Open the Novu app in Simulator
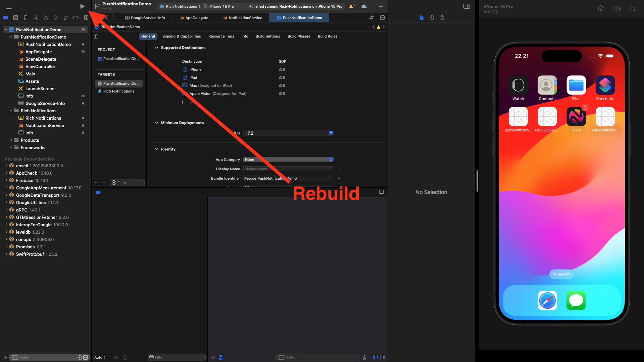Viewport: 644px width, 362px height. (x=576, y=117)
